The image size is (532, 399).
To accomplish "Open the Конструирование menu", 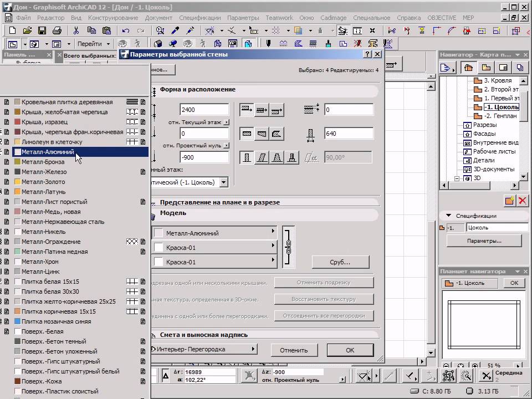I will coord(113,18).
